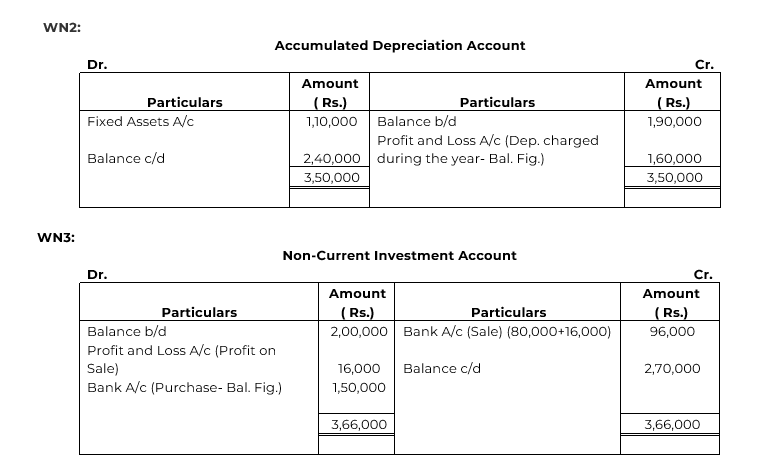The width and height of the screenshot is (761, 466).
Task: Select the 1,90,000 credit amount
Action: tap(674, 121)
